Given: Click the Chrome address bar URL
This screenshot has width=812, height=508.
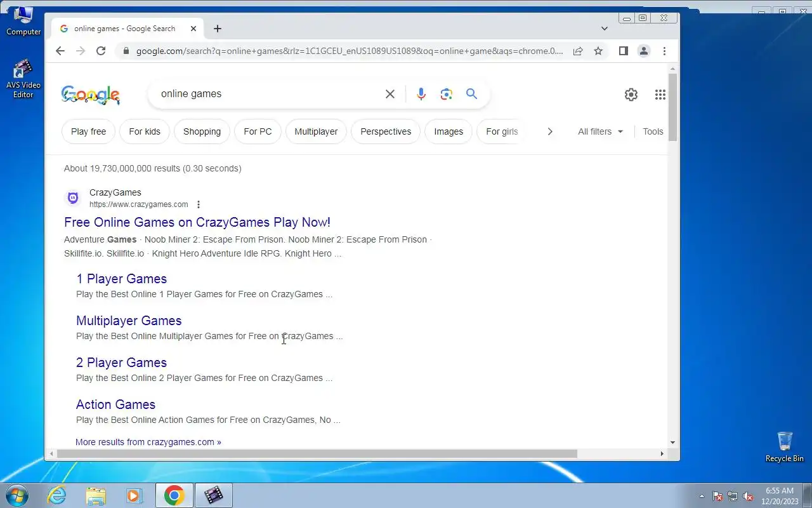Looking at the screenshot, I should [x=349, y=51].
